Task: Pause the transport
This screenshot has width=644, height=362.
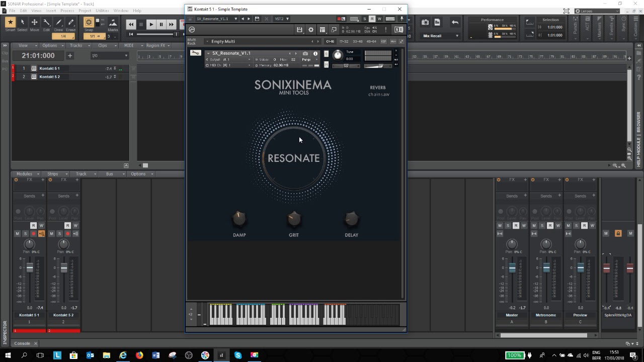Action: (161, 24)
